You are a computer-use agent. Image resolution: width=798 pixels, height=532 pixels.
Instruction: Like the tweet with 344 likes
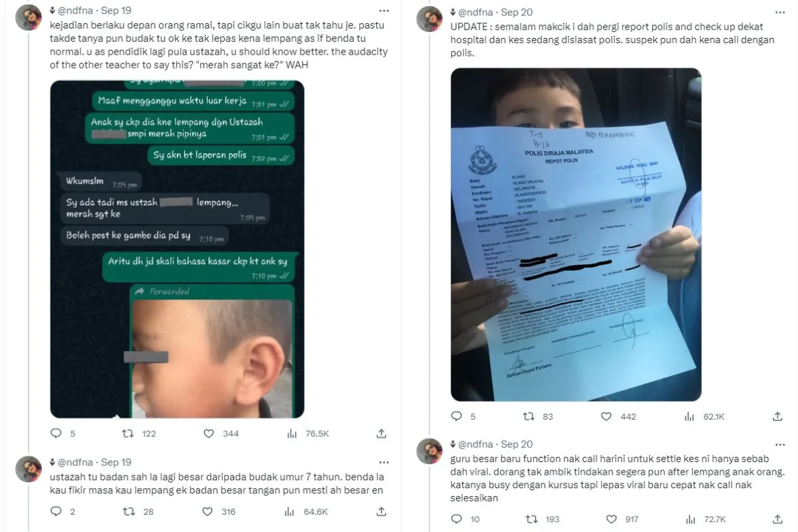tap(209, 434)
